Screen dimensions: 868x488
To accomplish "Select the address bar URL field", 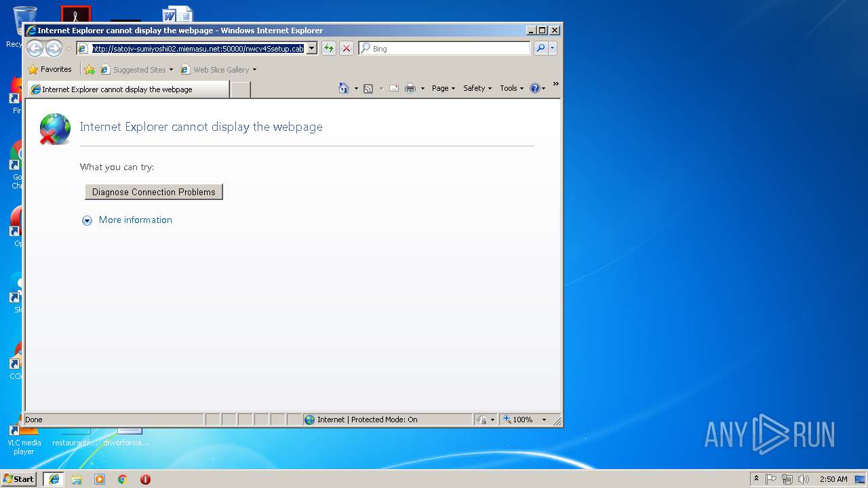I will (x=197, y=49).
